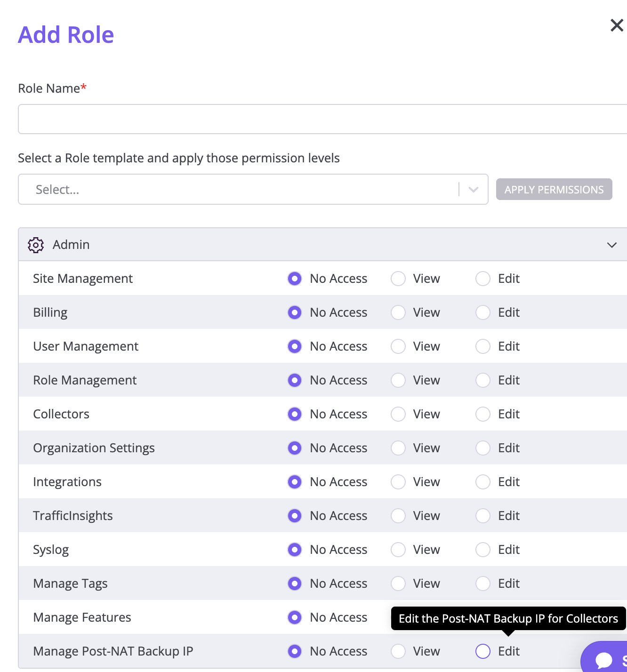Viewport: 627px width, 672px height.
Task: Collapse the Admin section chevron
Action: click(611, 245)
